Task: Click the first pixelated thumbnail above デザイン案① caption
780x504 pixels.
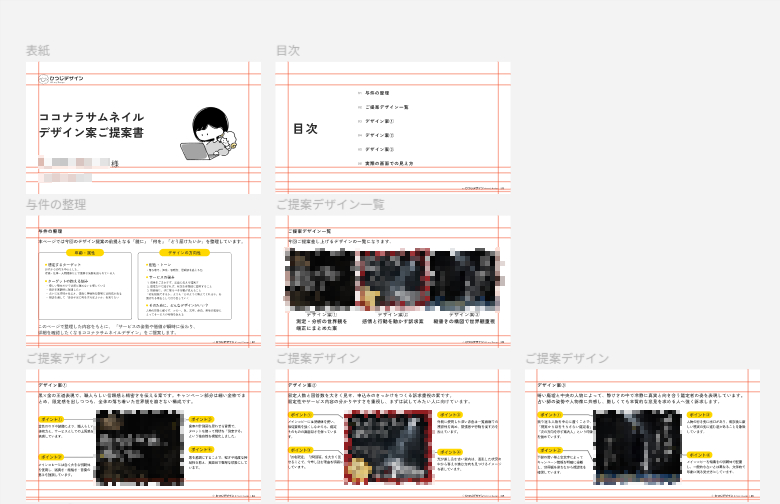Action: [x=321, y=279]
